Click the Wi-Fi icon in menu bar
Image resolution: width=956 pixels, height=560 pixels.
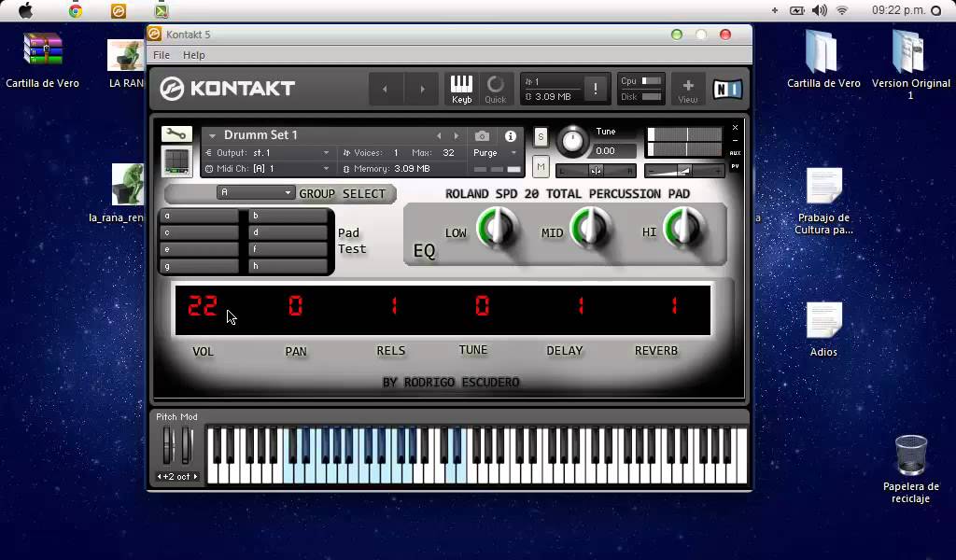(843, 10)
